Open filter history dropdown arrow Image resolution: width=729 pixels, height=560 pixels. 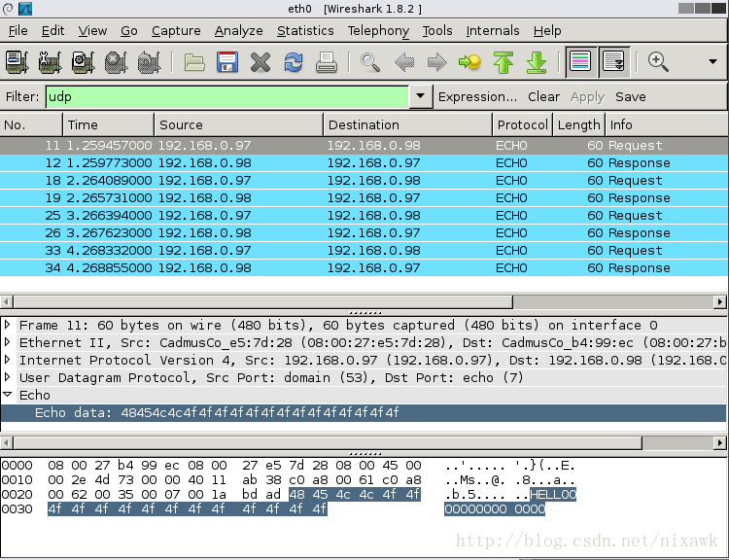pos(420,96)
